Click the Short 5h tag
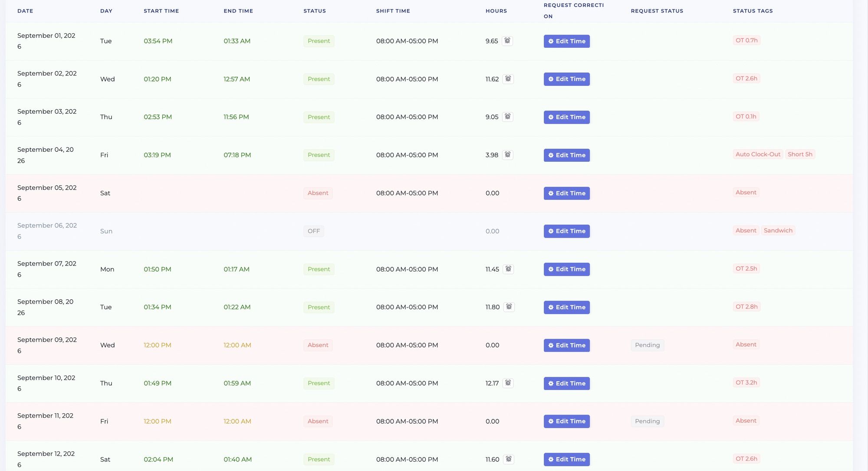The height and width of the screenshot is (471, 868). pyautogui.click(x=800, y=154)
